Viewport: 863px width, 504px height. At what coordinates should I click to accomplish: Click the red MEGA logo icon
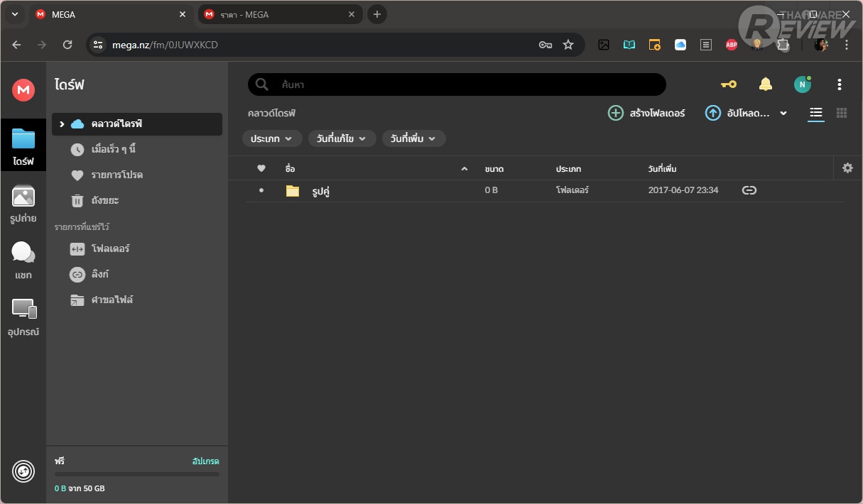(23, 89)
